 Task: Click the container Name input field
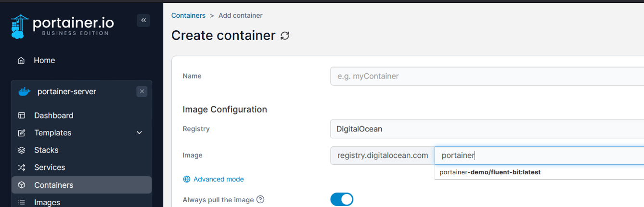click(487, 76)
